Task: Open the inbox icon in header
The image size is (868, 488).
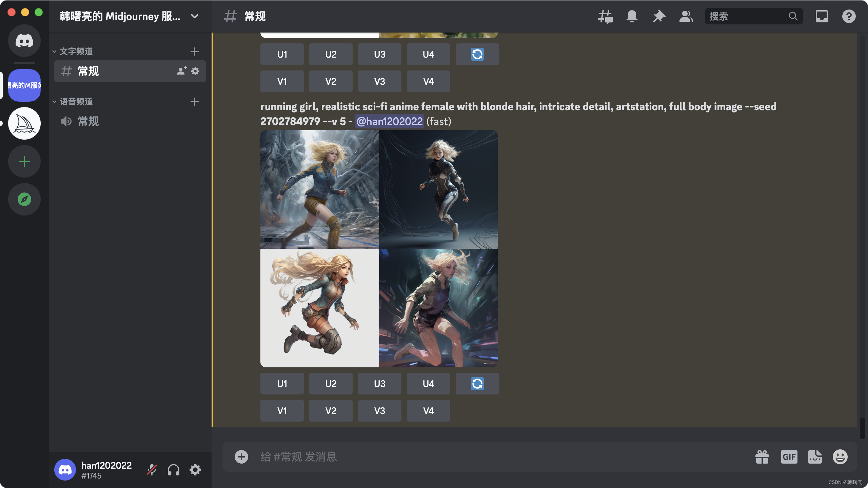Action: [x=822, y=16]
